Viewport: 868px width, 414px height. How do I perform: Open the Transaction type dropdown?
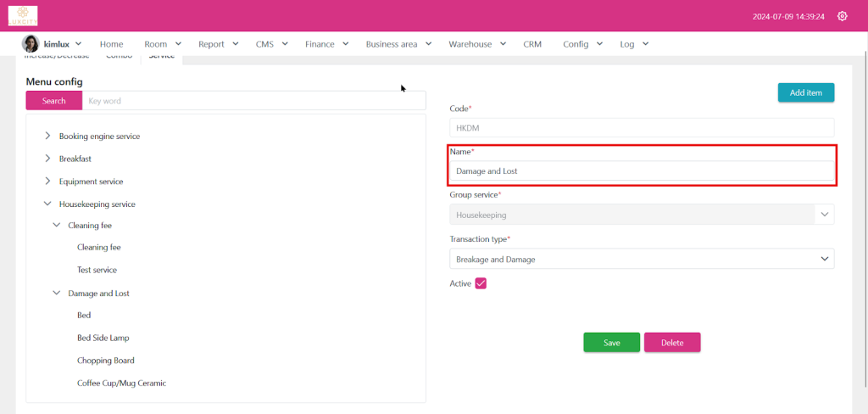click(641, 259)
